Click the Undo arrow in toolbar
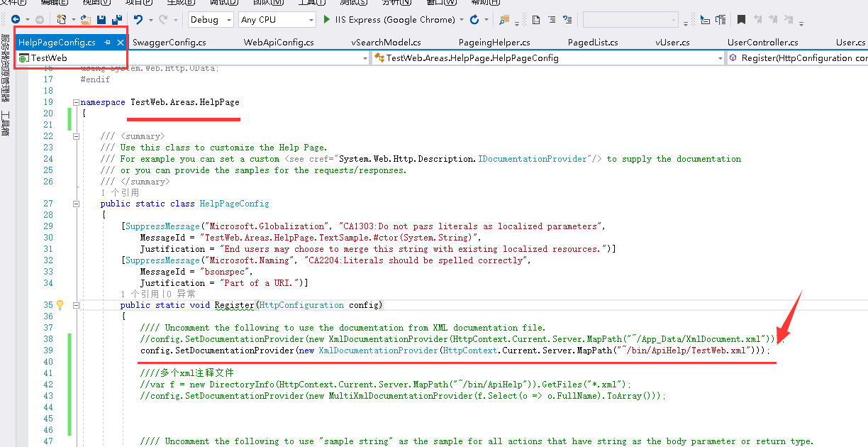 [x=138, y=20]
